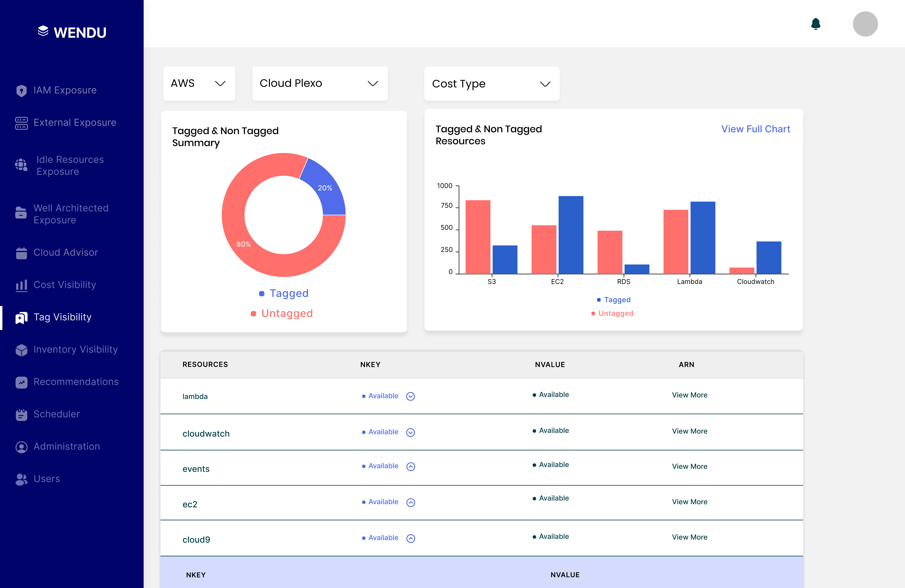Open the IAM Exposure section

[65, 90]
